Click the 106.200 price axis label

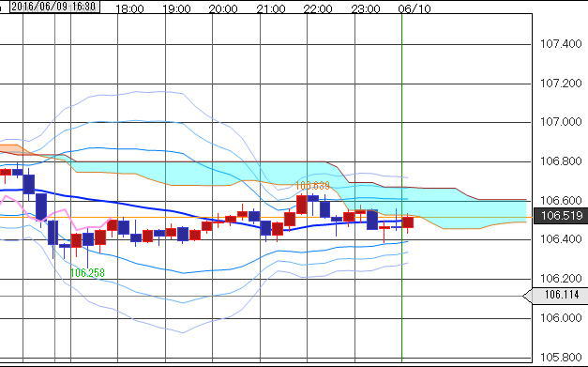click(x=561, y=279)
